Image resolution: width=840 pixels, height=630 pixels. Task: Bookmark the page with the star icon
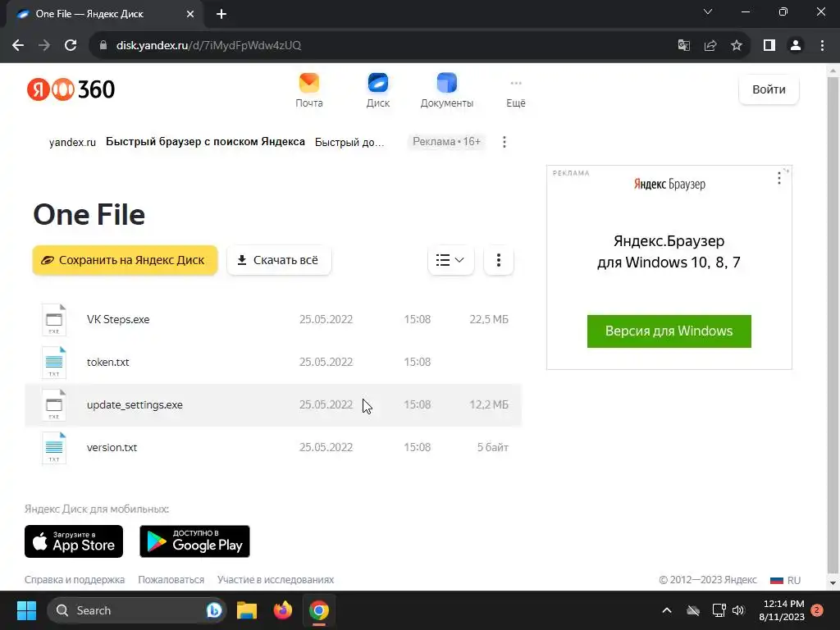[x=737, y=46]
